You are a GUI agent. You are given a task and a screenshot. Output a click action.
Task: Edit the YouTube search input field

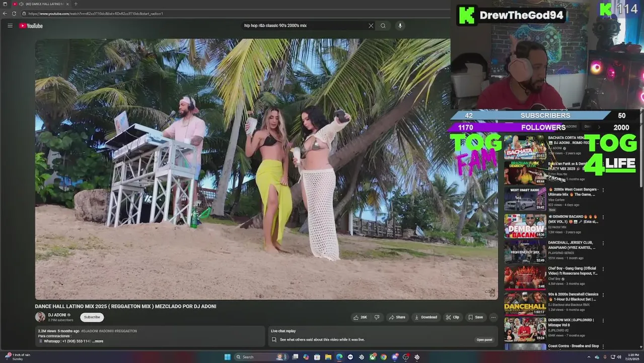click(305, 26)
